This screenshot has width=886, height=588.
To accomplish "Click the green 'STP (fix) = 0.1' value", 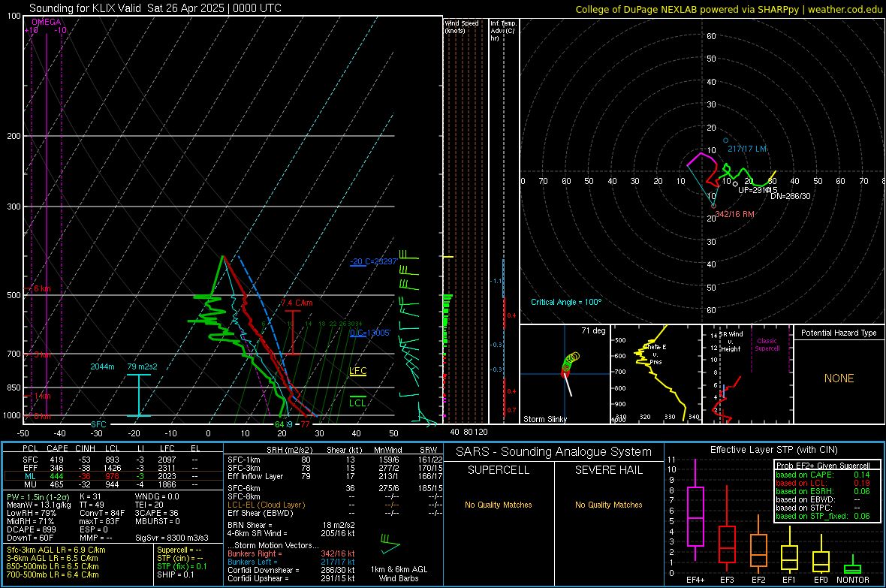I will [x=182, y=566].
